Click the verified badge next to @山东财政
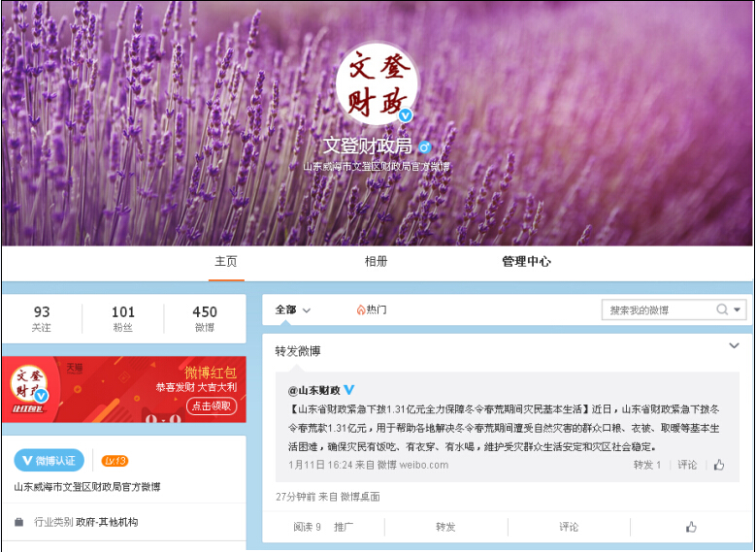This screenshot has width=756, height=552. coord(349,389)
